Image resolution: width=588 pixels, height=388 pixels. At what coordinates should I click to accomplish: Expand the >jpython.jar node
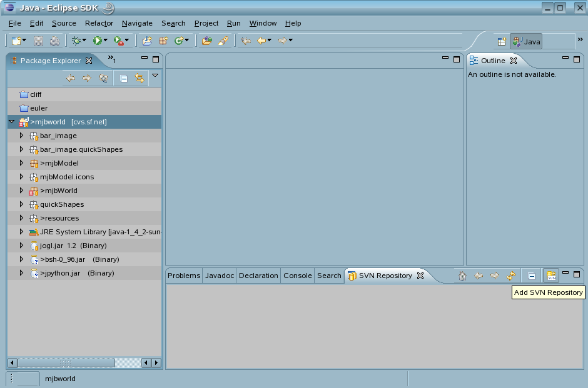point(21,272)
